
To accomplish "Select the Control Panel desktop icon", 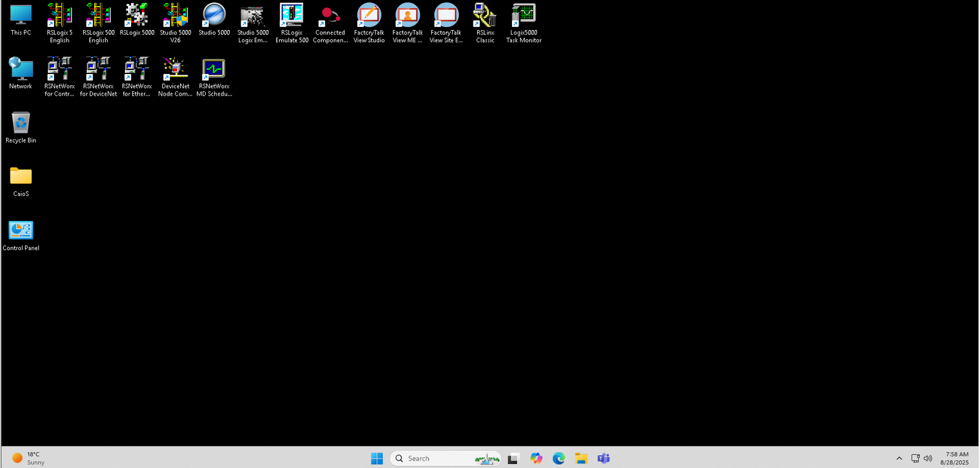I will (x=21, y=235).
